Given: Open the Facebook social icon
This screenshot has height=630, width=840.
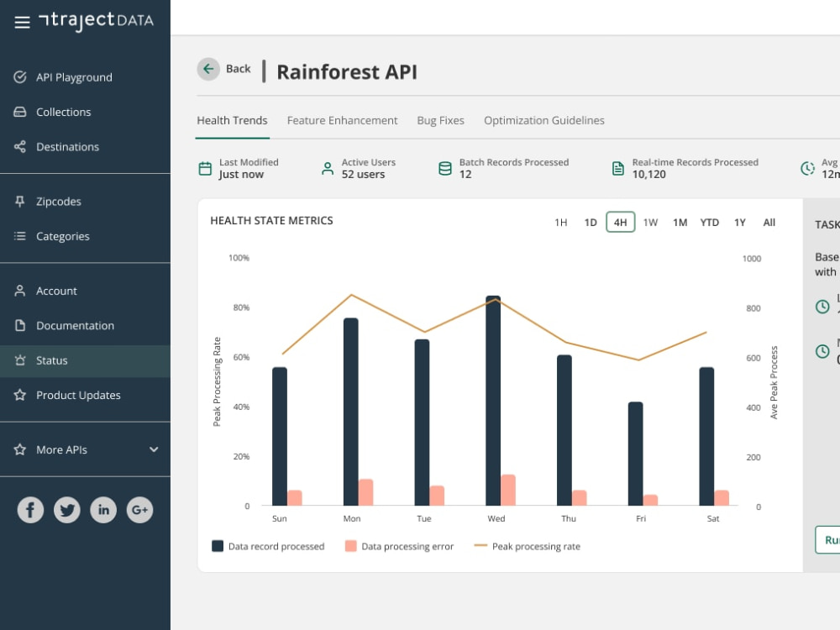Looking at the screenshot, I should (30, 510).
